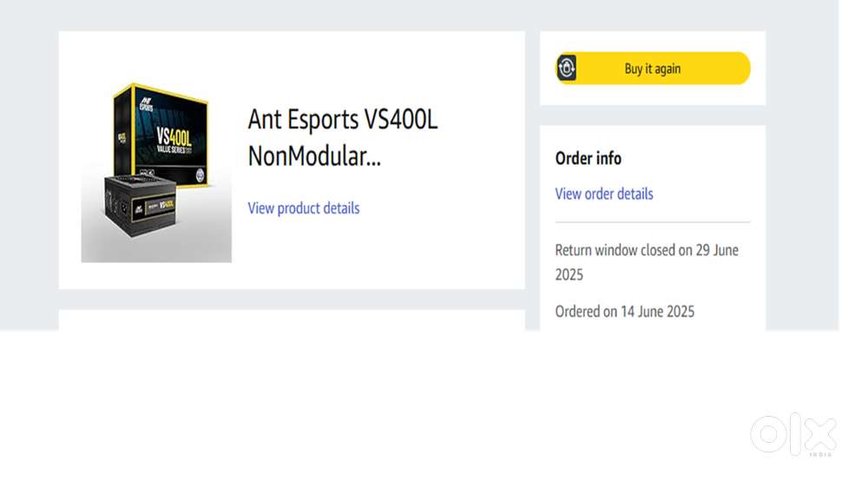Open the View order details link

pyautogui.click(x=604, y=194)
